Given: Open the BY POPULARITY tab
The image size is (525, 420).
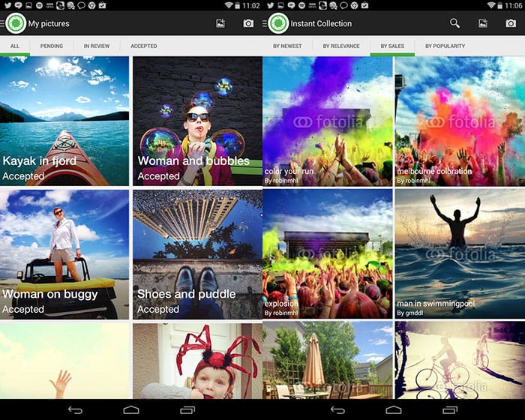Looking at the screenshot, I should click(x=445, y=46).
